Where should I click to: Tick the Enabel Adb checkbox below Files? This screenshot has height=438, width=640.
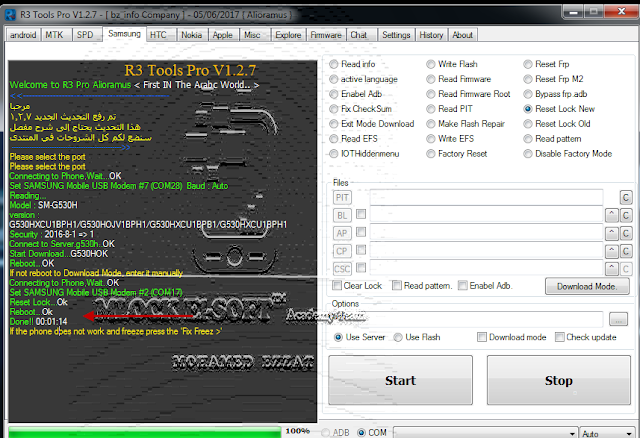coord(462,285)
